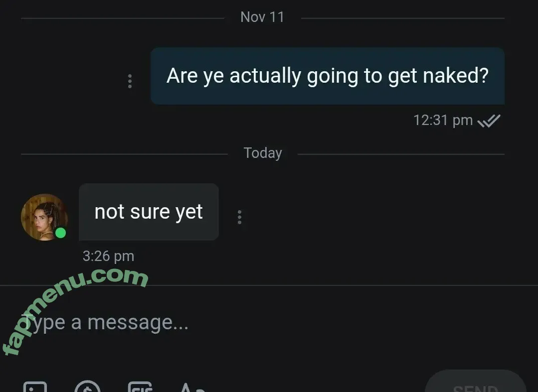
Task: Open the sender's profile avatar
Action: pos(44,217)
